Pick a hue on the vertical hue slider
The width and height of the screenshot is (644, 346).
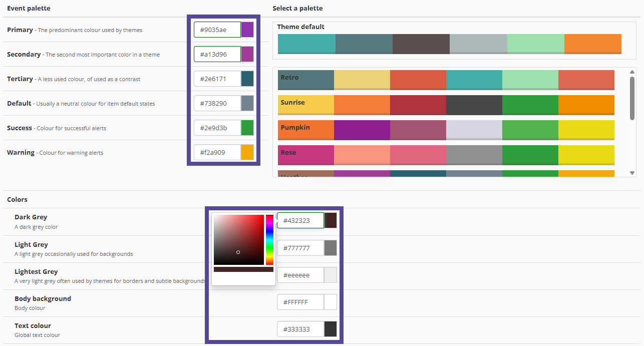(x=269, y=240)
